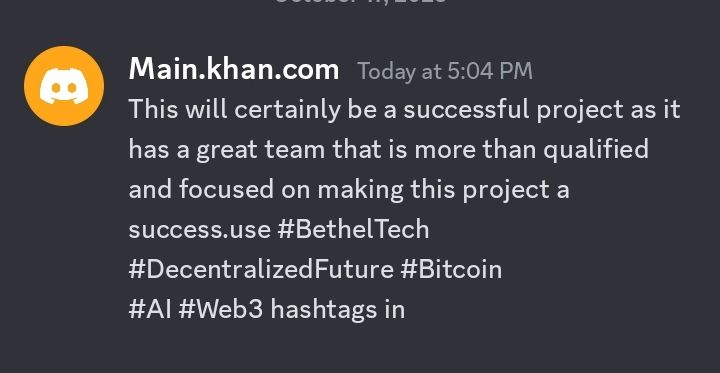Select the #BethelTech hashtag
The image size is (720, 373).
coord(353,229)
